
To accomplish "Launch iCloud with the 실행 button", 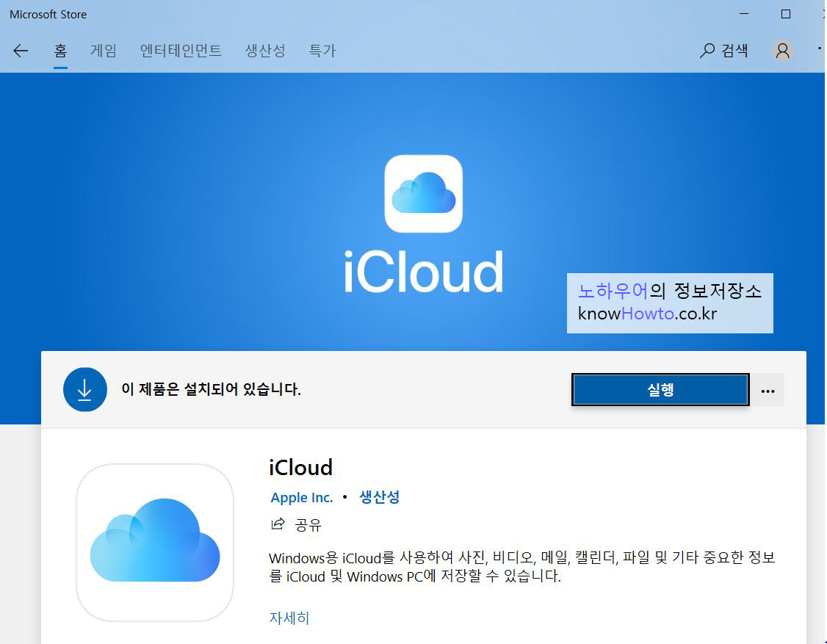I will click(660, 390).
